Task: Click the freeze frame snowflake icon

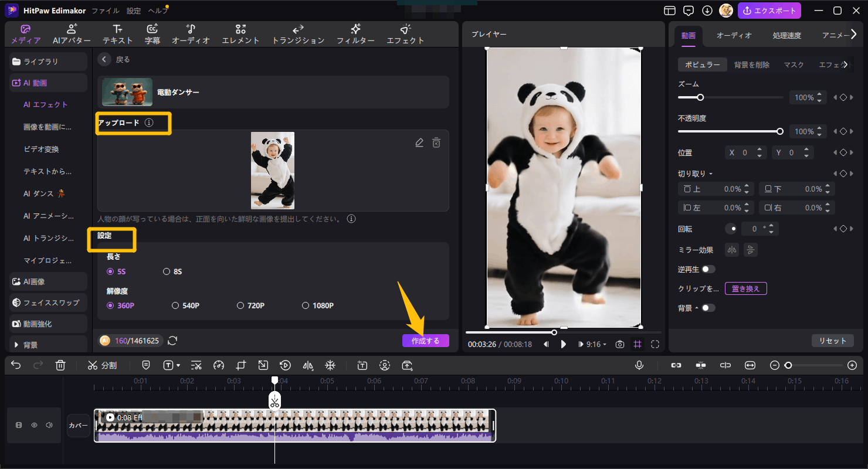Action: tap(330, 365)
